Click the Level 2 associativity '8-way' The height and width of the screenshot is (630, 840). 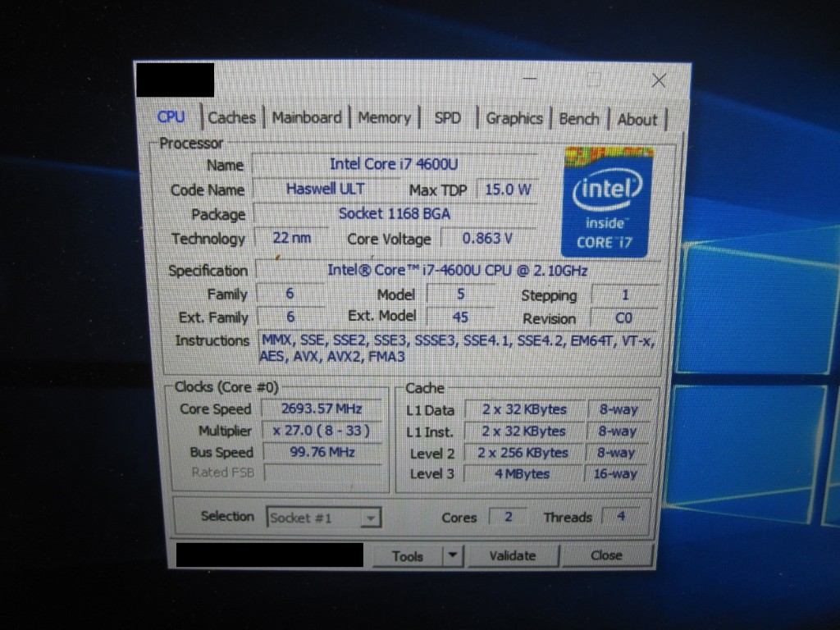617,453
